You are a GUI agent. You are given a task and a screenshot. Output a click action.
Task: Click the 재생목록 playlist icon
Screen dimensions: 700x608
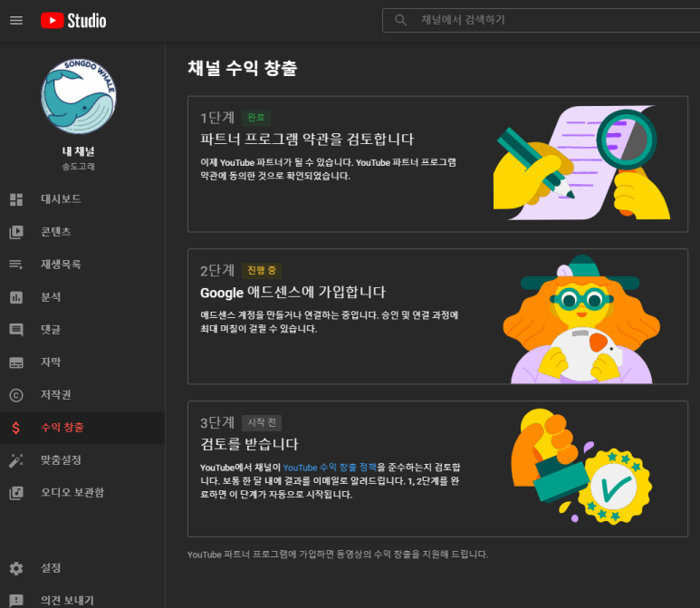click(16, 265)
